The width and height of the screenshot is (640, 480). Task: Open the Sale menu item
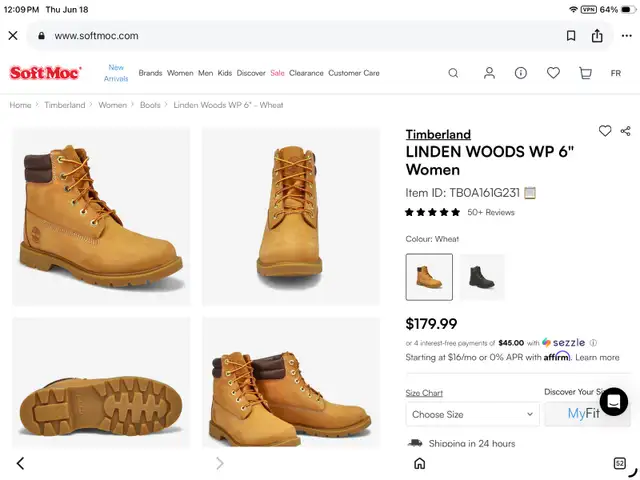click(x=277, y=73)
